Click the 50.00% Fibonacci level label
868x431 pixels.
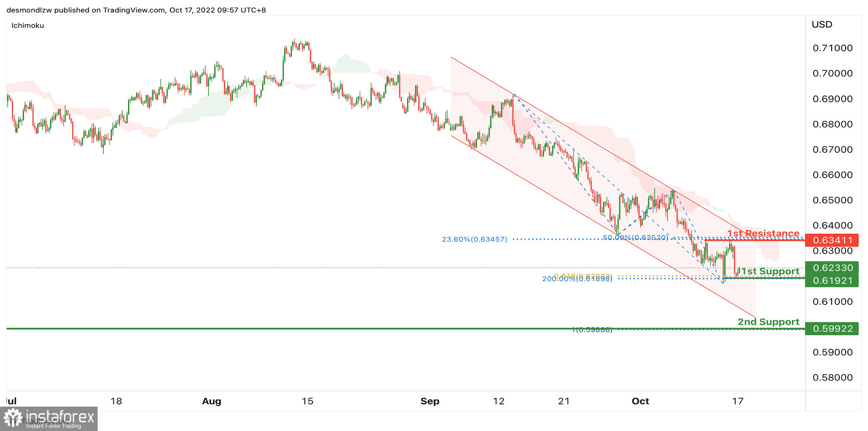pos(635,237)
